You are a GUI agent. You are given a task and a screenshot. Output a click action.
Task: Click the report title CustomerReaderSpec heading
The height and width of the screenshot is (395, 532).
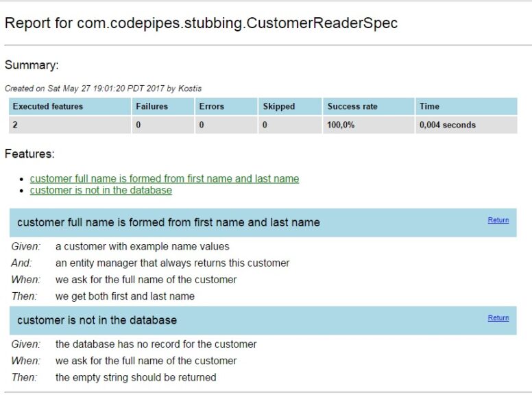pyautogui.click(x=201, y=23)
